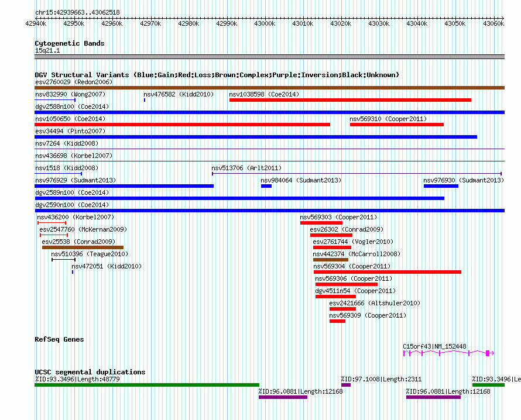Select the small purple 2311-length duplication bar
The image size is (521, 420).
coord(346,385)
